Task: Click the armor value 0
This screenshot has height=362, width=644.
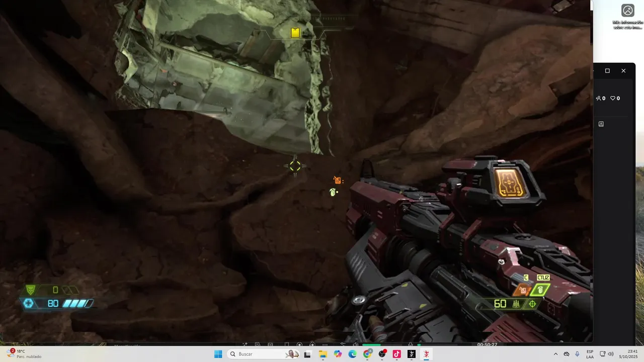Action: pyautogui.click(x=55, y=290)
